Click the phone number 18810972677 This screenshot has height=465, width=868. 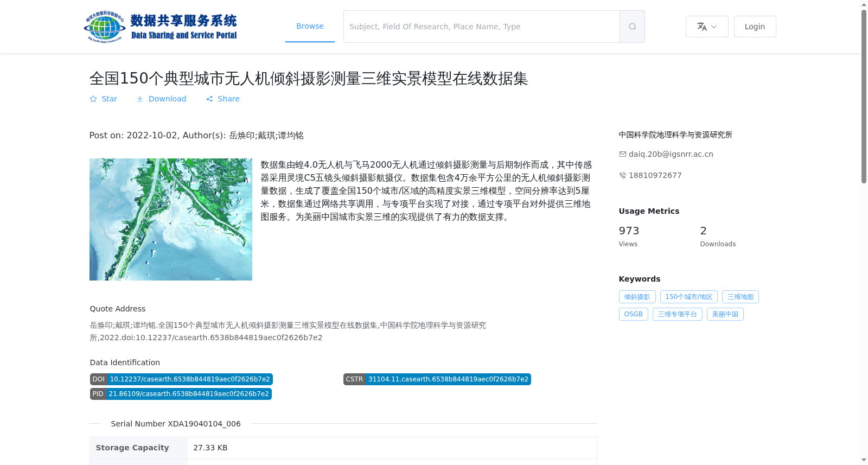tap(655, 175)
